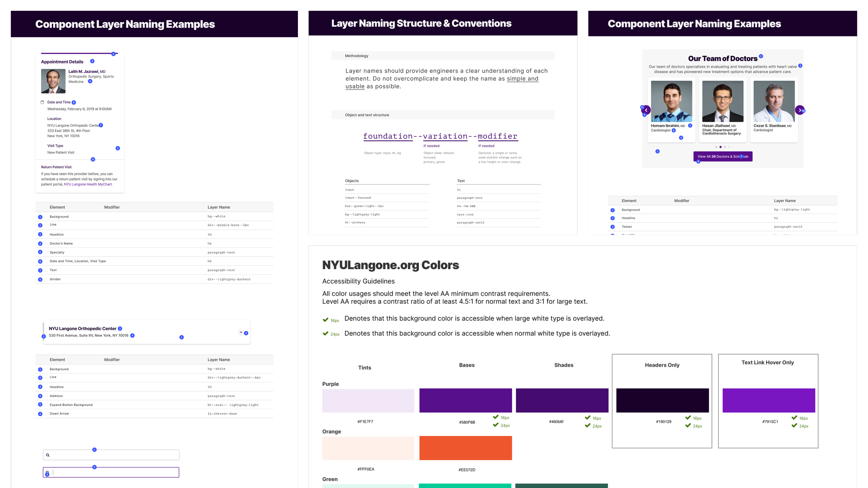Pick the orange tint swatch #FFF0EA
The width and height of the screenshot is (868, 488).
tap(368, 448)
